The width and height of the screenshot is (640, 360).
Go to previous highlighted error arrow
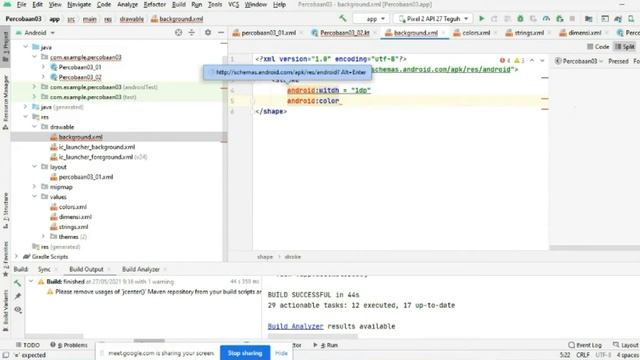(532, 60)
